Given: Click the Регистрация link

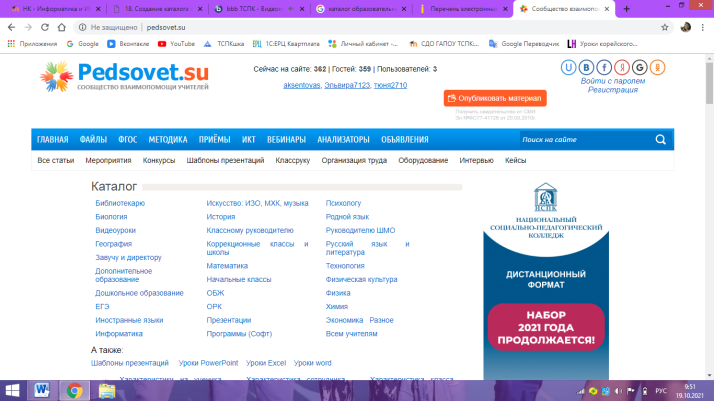Looking at the screenshot, I should point(612,90).
